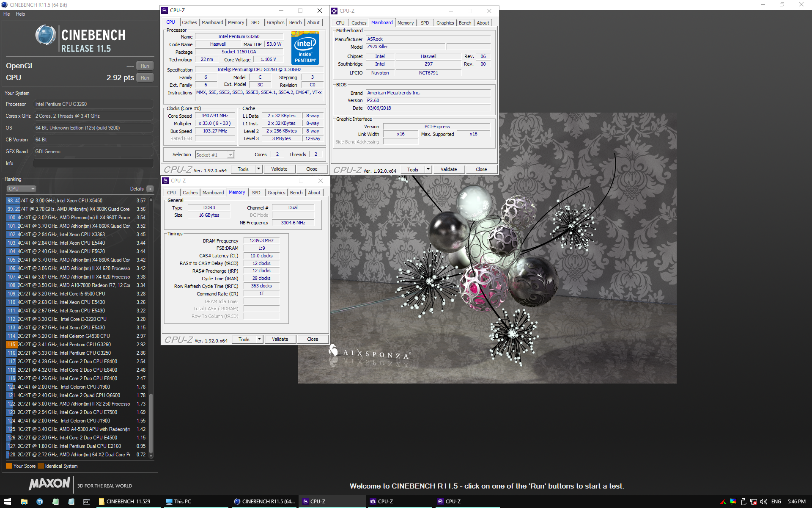Select ranking row 98 Intel Xeon CPU X5450

[76, 201]
